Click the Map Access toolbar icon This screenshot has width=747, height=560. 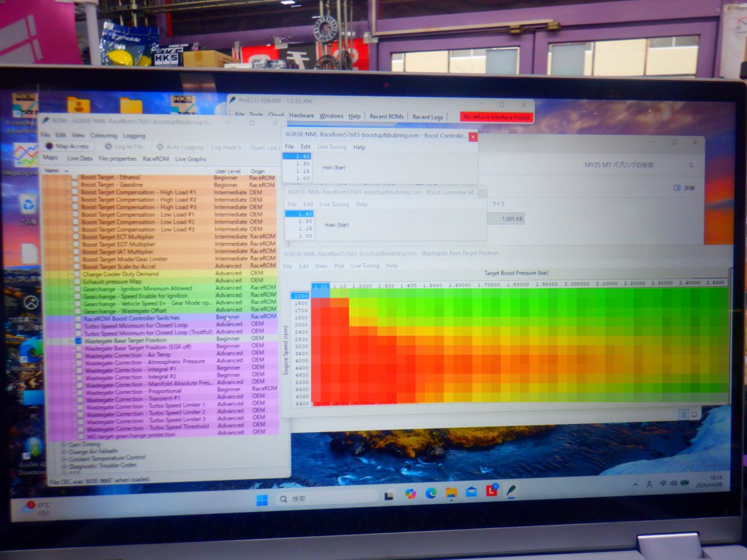coord(50,146)
